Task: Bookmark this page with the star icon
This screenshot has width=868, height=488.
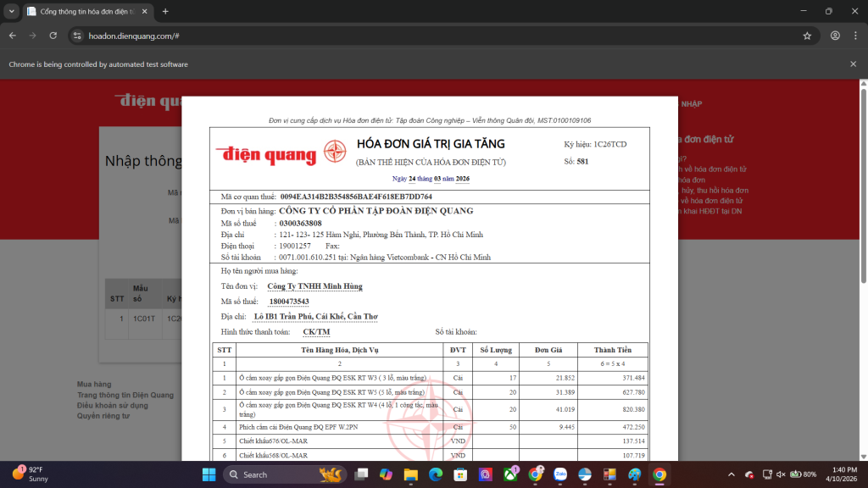Action: coord(807,36)
